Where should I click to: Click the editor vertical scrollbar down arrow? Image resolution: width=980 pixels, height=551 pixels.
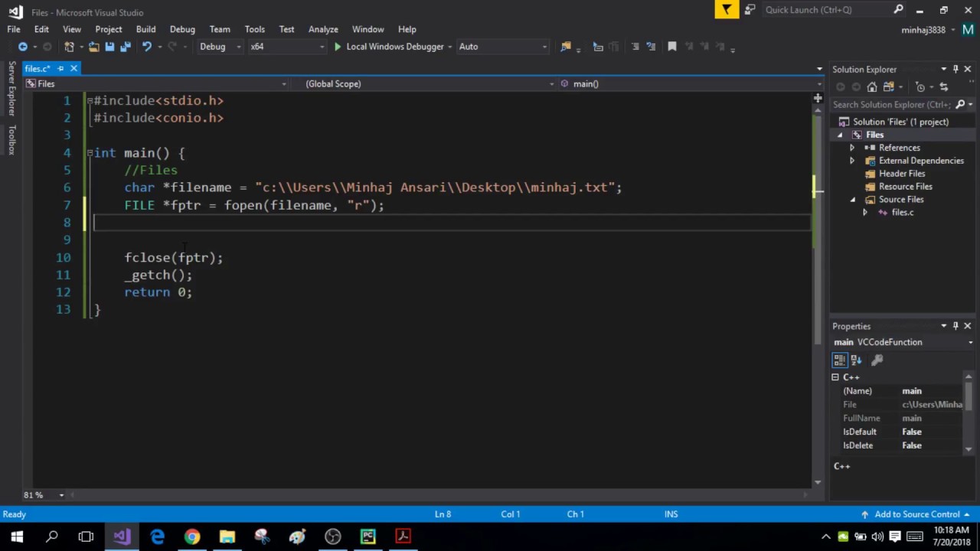pyautogui.click(x=818, y=482)
